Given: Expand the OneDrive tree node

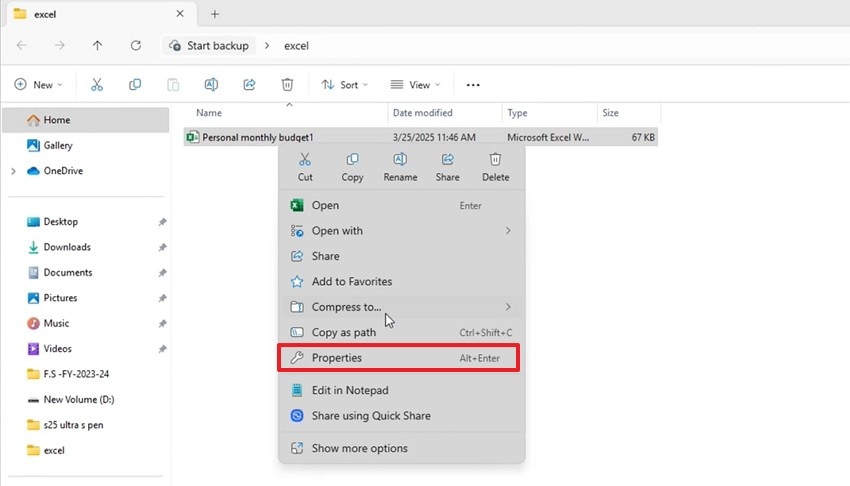Looking at the screenshot, I should click(x=14, y=171).
